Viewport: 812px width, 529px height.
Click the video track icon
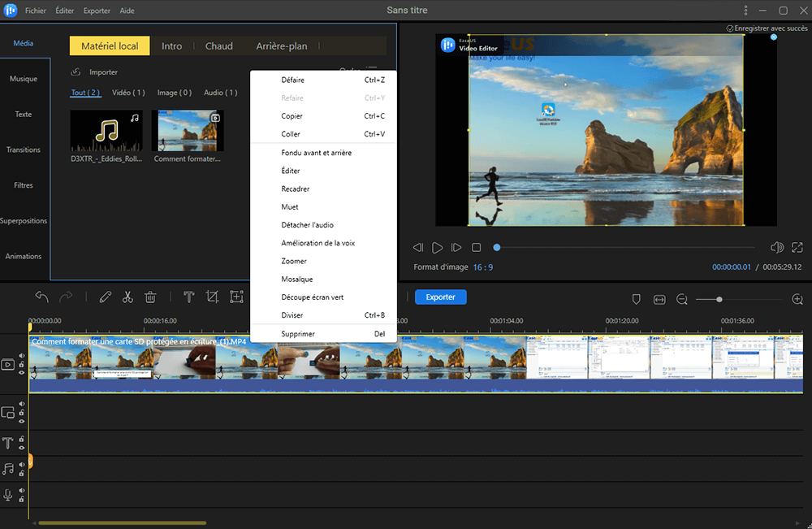[8, 364]
